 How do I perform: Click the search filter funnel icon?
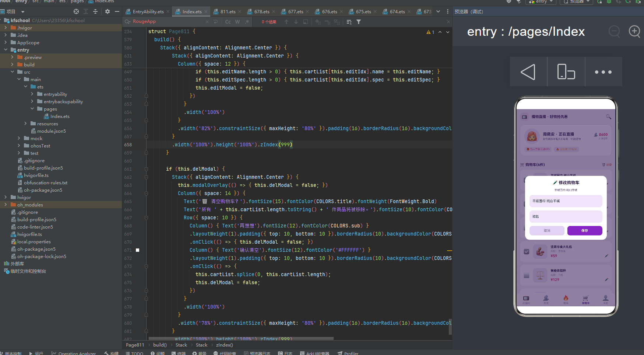(359, 22)
